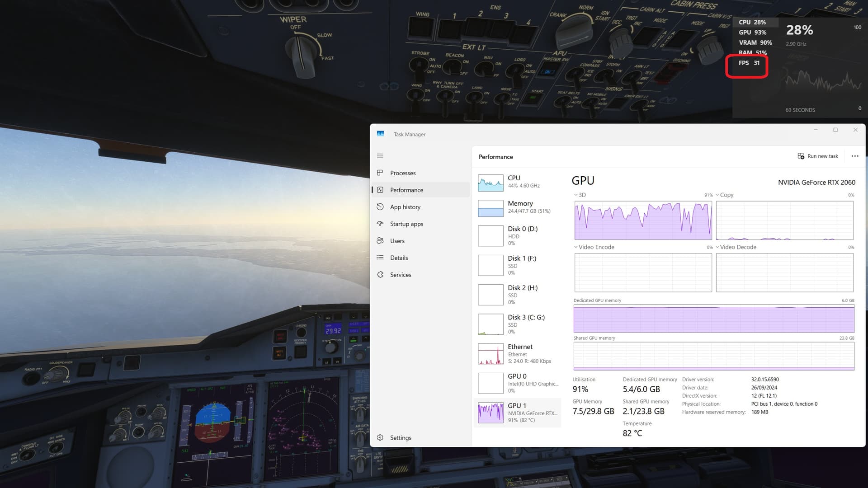Viewport: 868px width, 488px height.
Task: Collapse the 3D utilization graph
Action: (x=575, y=195)
